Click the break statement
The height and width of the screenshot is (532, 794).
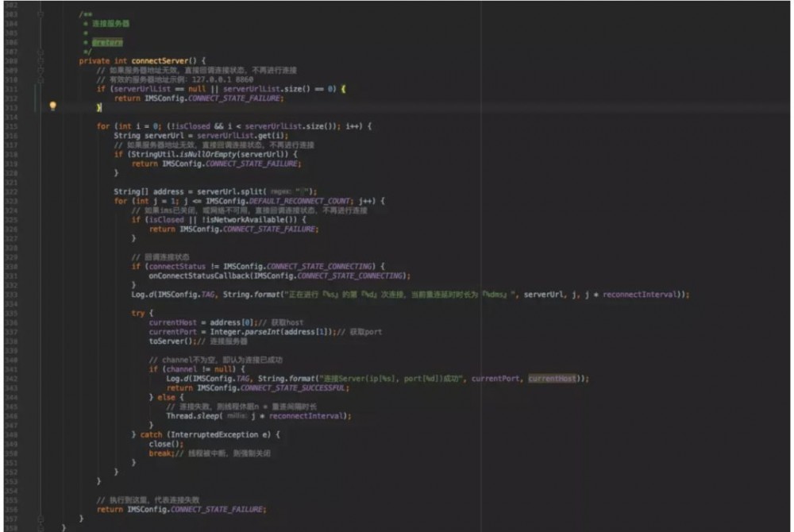pyautogui.click(x=160, y=453)
